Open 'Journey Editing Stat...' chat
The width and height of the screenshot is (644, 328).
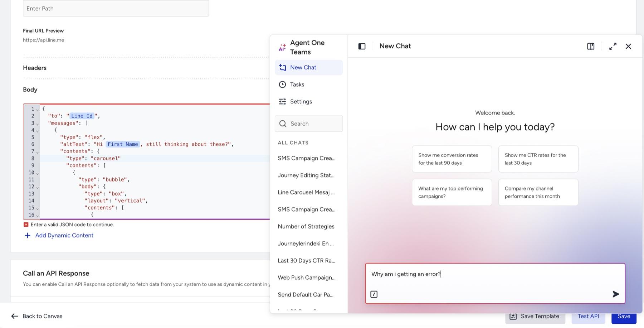pos(306,175)
